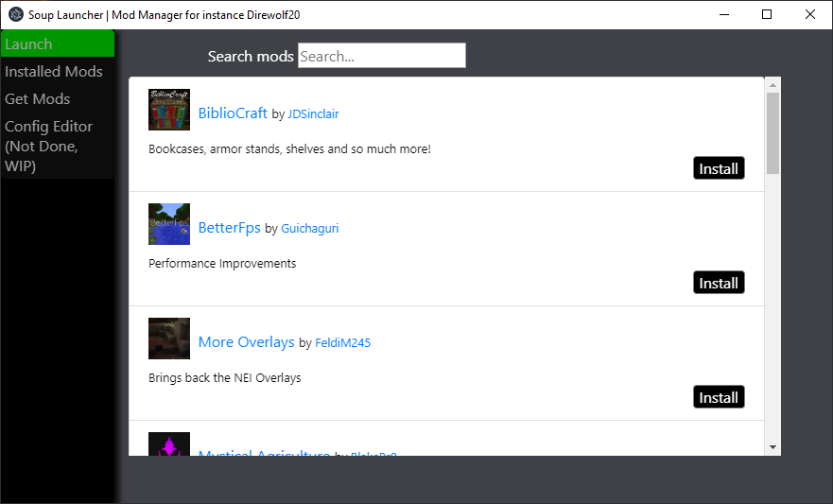This screenshot has height=504, width=833.
Task: Visit author JDSinclair's profile link
Action: (313, 114)
